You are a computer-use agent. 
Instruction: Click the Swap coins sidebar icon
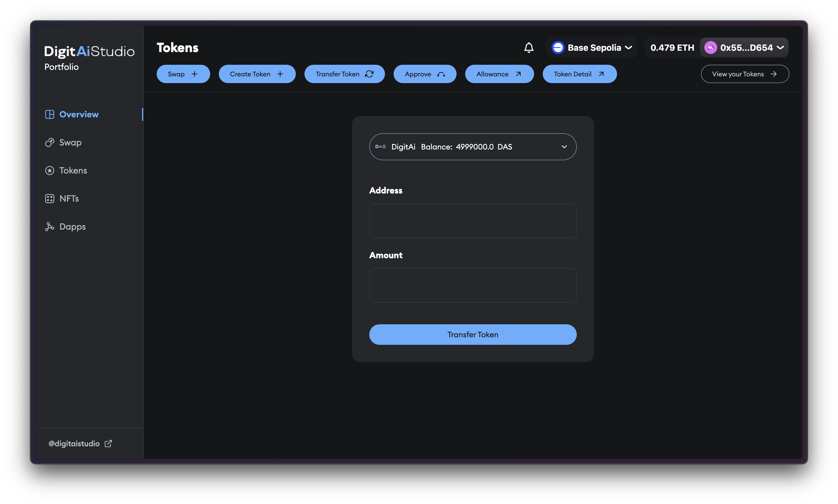(50, 143)
